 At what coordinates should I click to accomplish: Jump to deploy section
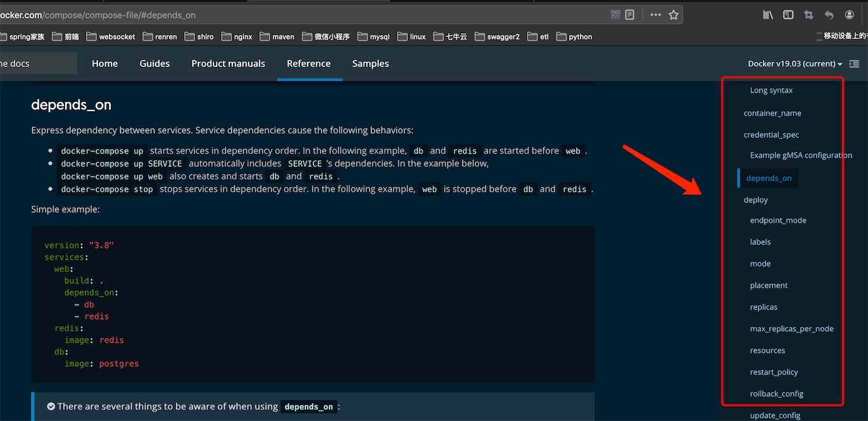[x=756, y=200]
